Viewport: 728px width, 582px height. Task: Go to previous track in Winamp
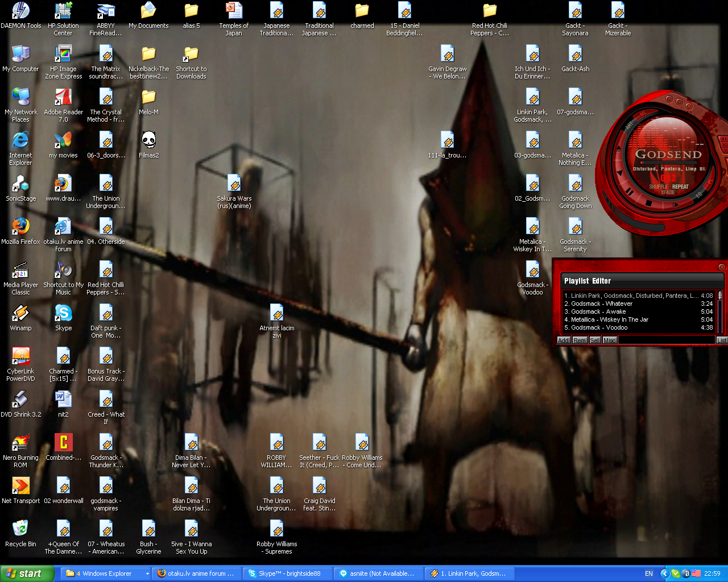point(620,173)
